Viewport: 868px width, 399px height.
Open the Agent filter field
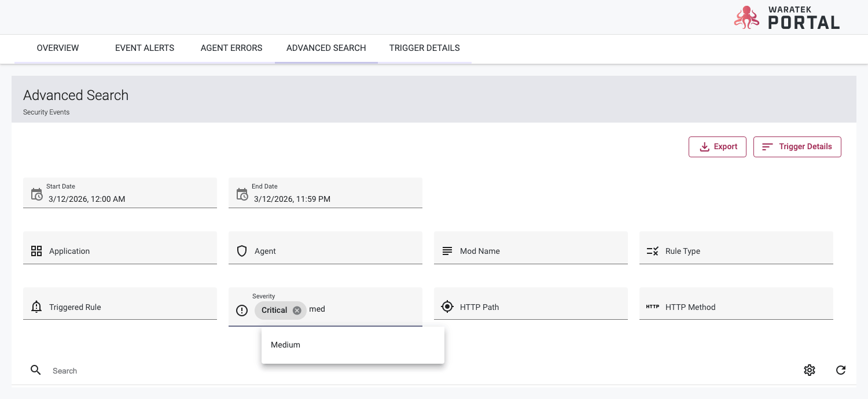pyautogui.click(x=325, y=251)
